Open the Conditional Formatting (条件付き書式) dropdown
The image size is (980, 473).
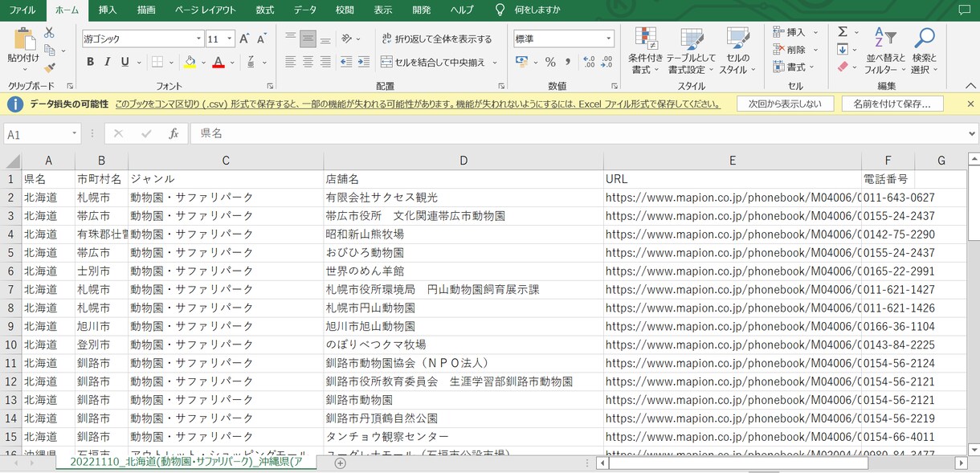[645, 51]
